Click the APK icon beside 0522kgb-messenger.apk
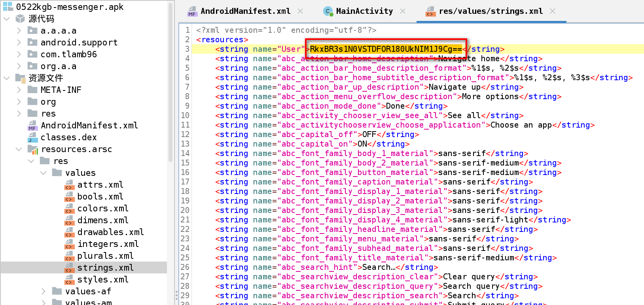Viewport: 644px width, 305px height. click(8, 6)
